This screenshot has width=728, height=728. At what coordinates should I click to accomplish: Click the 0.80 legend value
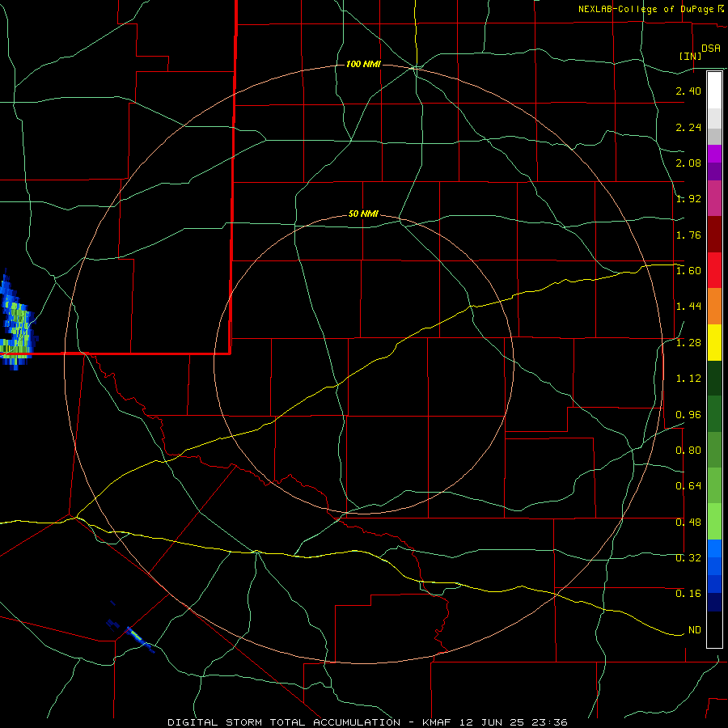pos(688,451)
